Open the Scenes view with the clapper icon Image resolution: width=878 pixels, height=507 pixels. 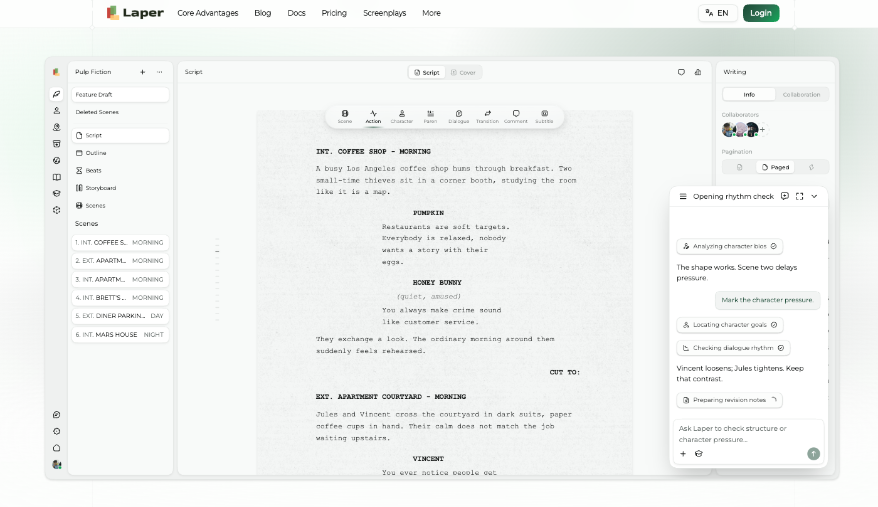click(x=120, y=206)
